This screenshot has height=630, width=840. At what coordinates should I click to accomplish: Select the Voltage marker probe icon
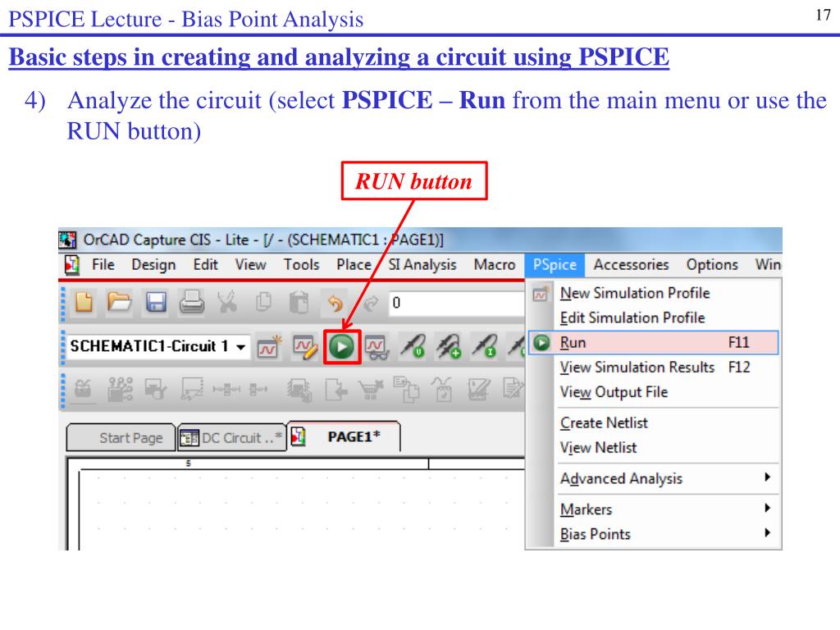pyautogui.click(x=413, y=347)
